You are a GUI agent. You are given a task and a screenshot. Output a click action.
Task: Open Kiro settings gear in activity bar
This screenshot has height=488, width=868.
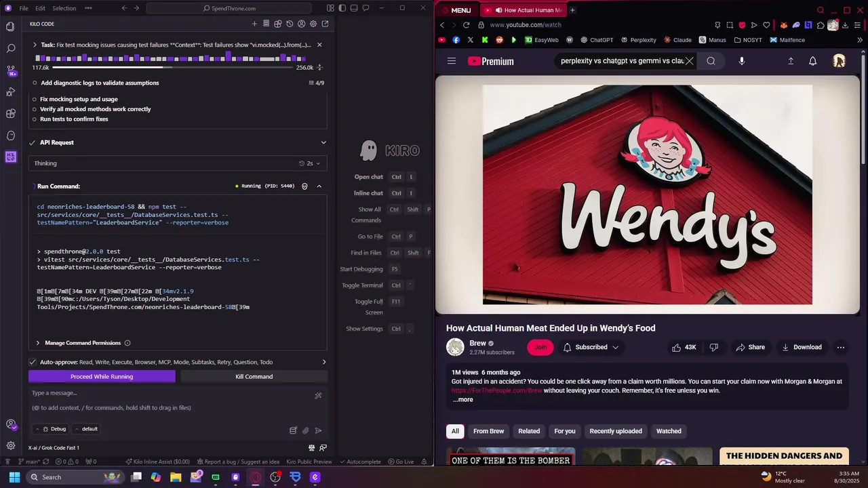point(10,445)
